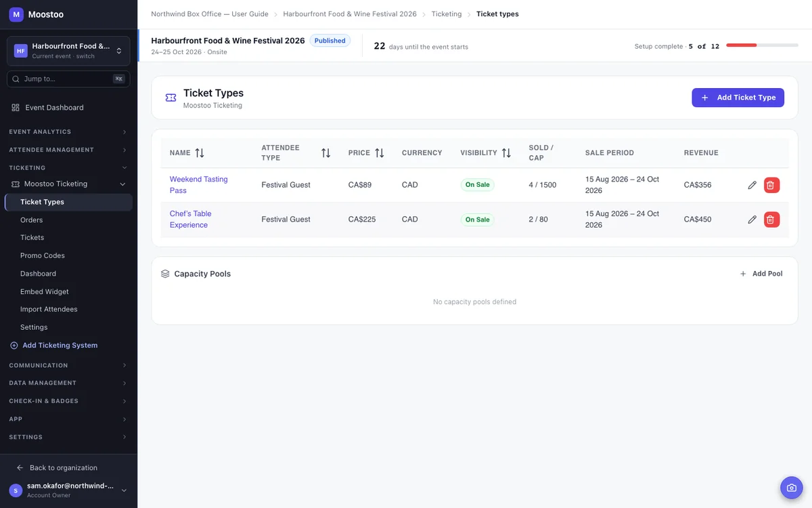The width and height of the screenshot is (812, 508).
Task: Click the Add Ticket Type button
Action: pos(738,98)
